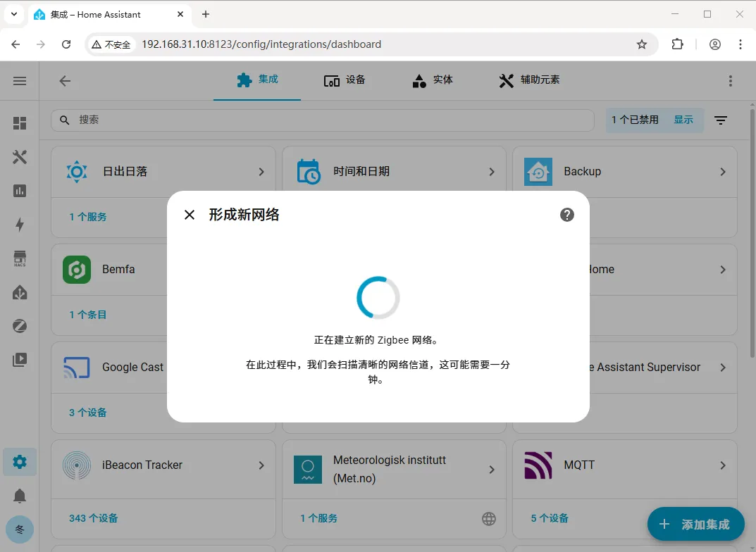Image resolution: width=756 pixels, height=552 pixels.
Task: Open the Zigbee2MQTT sidebar icon
Action: [x=20, y=326]
